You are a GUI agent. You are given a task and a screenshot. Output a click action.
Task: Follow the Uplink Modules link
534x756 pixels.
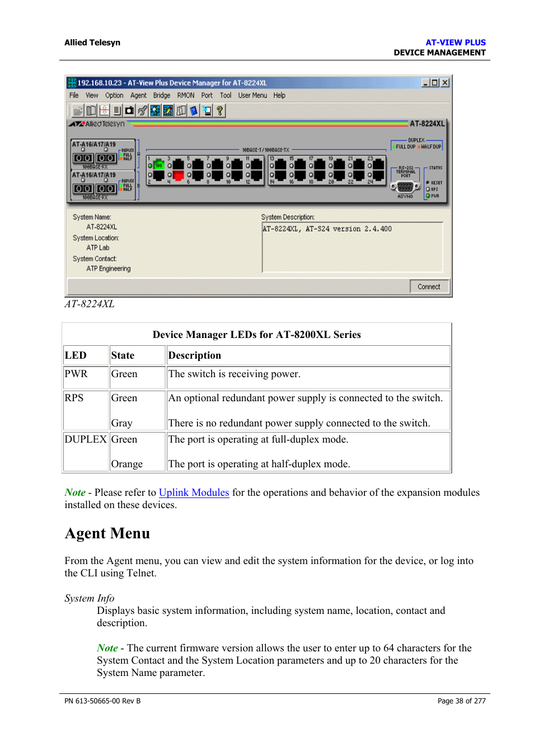(194, 492)
